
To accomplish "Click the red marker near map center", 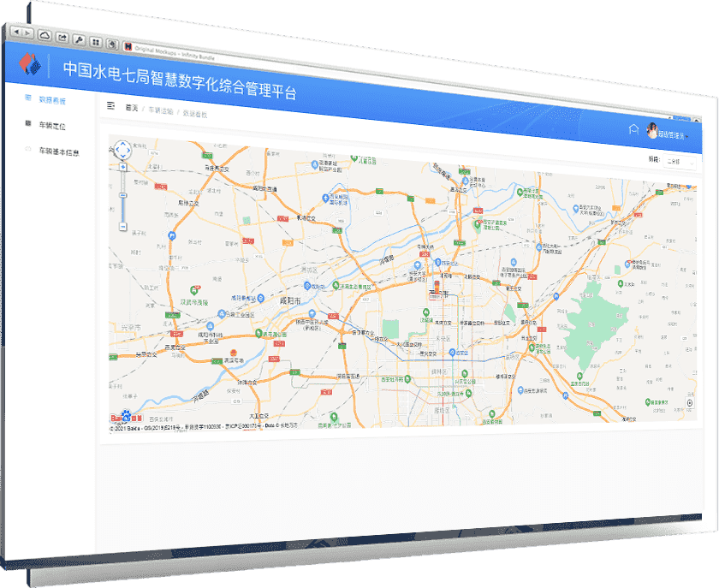I will [x=437, y=286].
